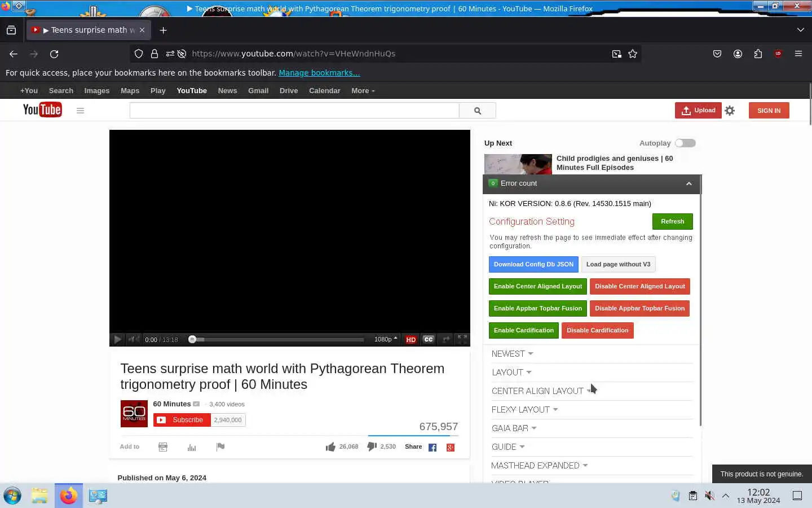Share to Facebook icon

coord(433,448)
